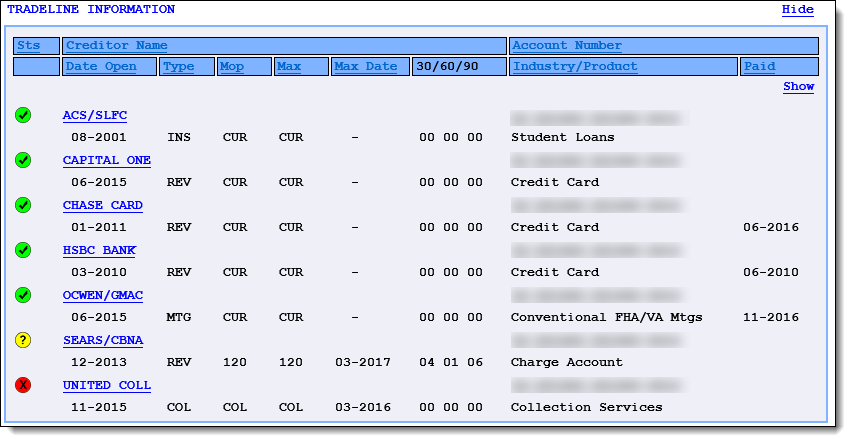The image size is (851, 442).
Task: Click the 04 01 06 delinquency counts
Action: coord(450,363)
